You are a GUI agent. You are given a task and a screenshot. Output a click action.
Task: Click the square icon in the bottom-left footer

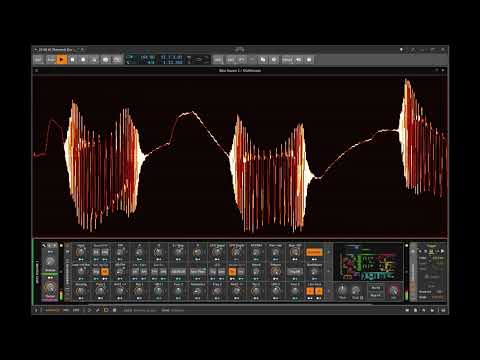(x=114, y=310)
